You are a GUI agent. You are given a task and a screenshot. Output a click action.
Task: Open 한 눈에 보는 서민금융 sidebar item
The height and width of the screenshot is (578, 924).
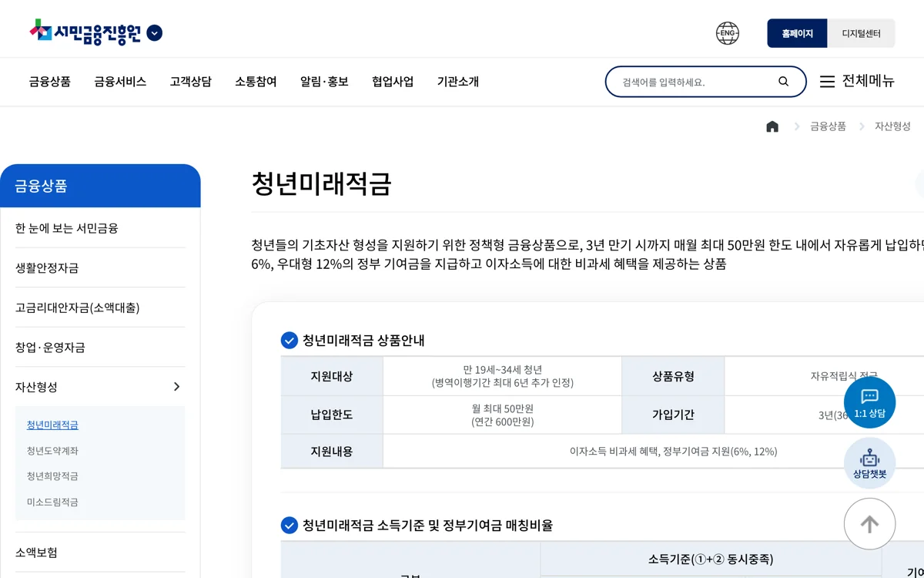coord(100,228)
